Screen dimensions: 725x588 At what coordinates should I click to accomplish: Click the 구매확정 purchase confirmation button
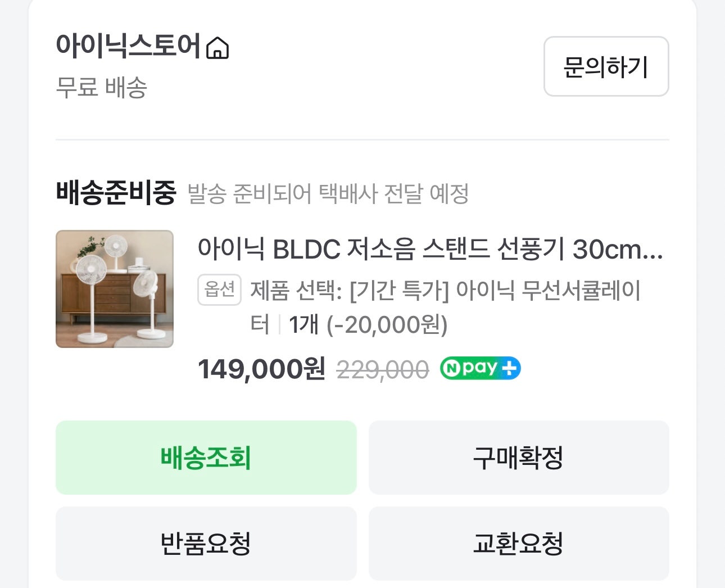[518, 458]
